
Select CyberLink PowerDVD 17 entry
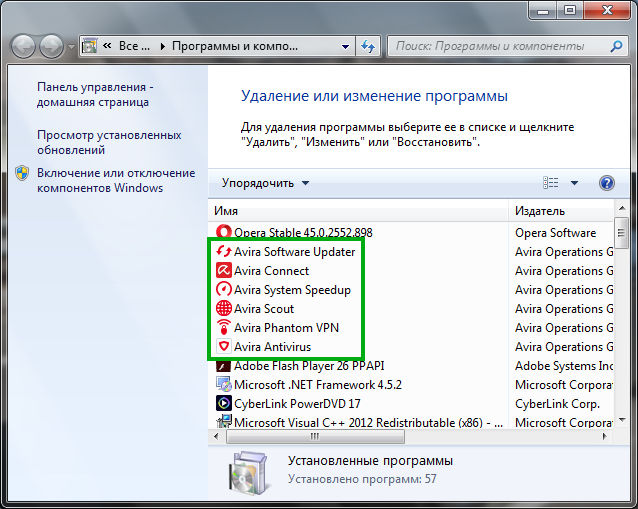coord(297,404)
